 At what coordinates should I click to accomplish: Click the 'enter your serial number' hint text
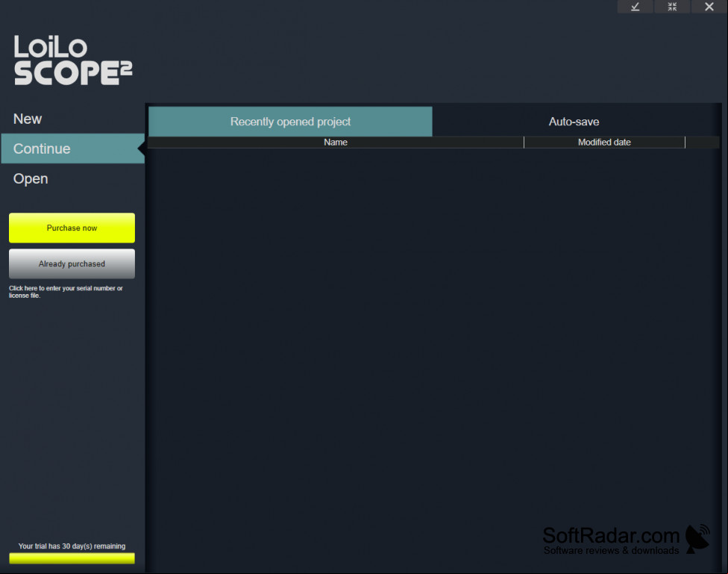(66, 291)
